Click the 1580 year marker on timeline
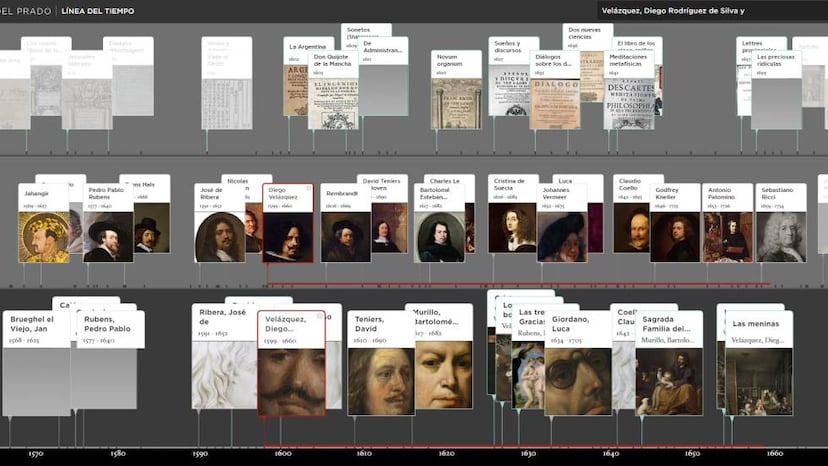This screenshot has width=828, height=466. [118, 453]
